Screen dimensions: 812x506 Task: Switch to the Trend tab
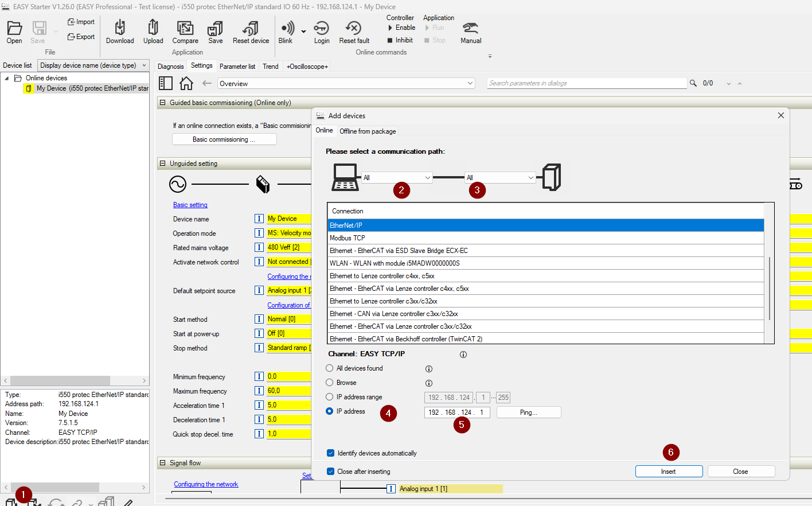pos(271,67)
